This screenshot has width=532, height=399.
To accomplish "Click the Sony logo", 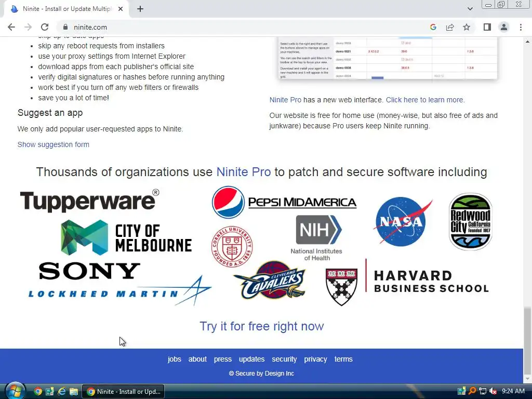I will pos(89,271).
